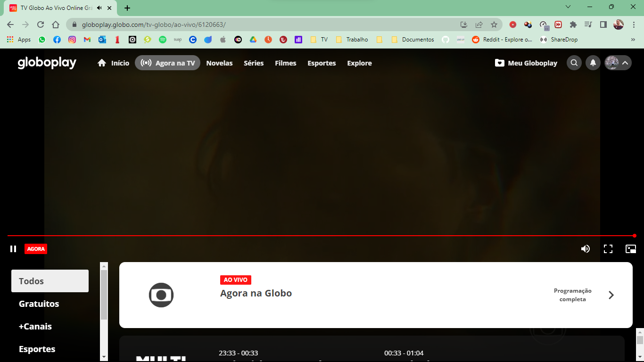Open the Globoplay search icon
The width and height of the screenshot is (644, 362).
(574, 63)
